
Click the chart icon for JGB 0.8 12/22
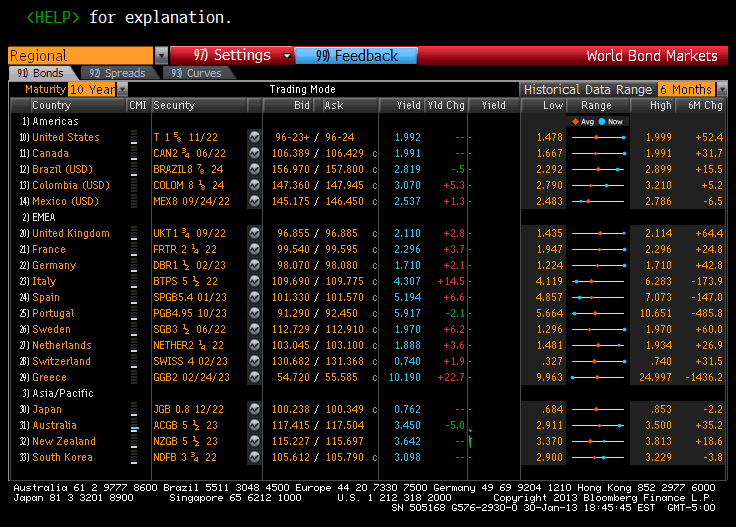254,409
